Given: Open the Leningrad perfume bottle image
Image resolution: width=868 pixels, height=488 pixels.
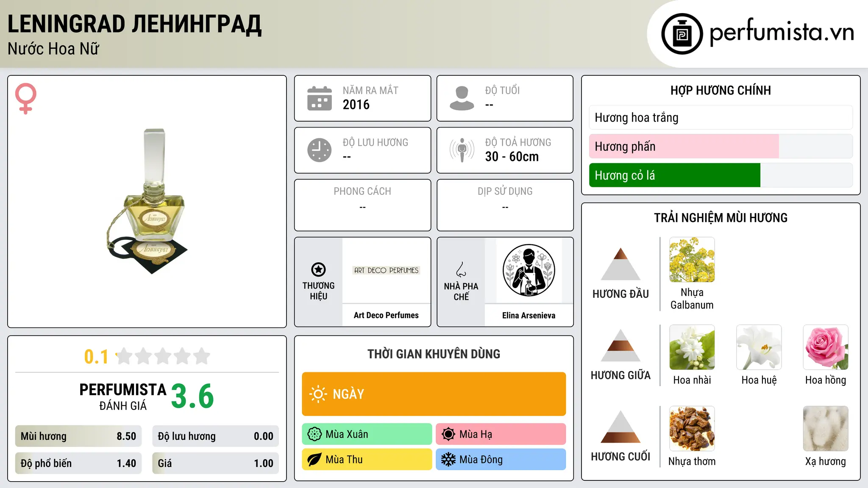Looking at the screenshot, I should pyautogui.click(x=147, y=202).
